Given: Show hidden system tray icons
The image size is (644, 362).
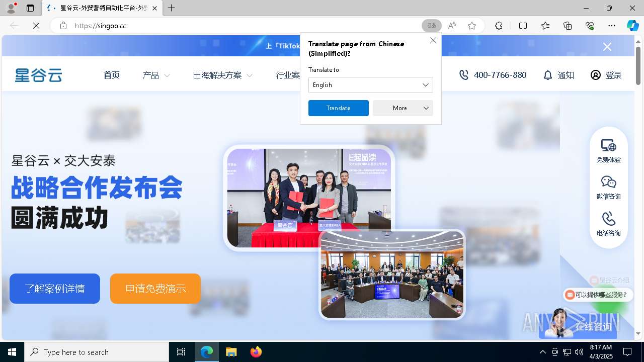Looking at the screenshot, I should (x=542, y=352).
